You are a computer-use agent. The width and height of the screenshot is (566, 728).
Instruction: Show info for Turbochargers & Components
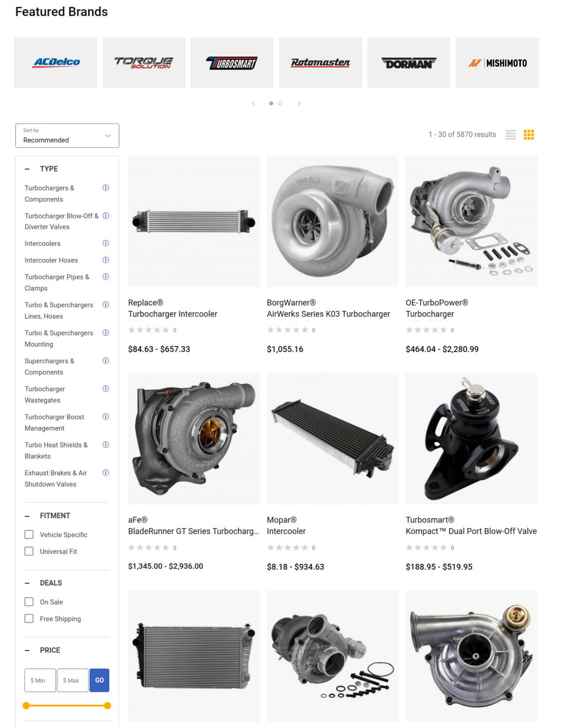point(106,188)
